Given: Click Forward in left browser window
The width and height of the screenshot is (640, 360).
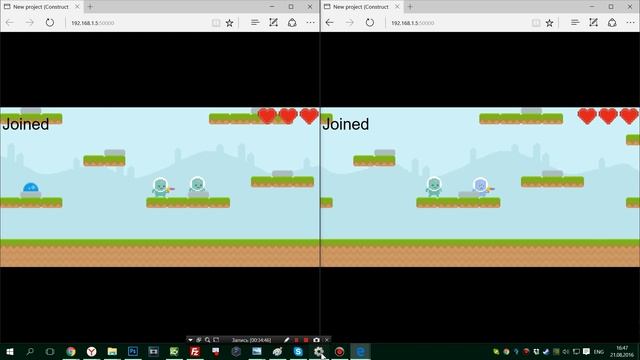Looking at the screenshot, I should point(30,23).
